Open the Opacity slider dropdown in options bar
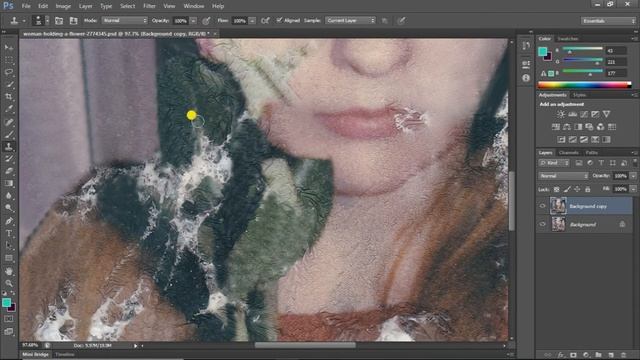 pyautogui.click(x=193, y=21)
